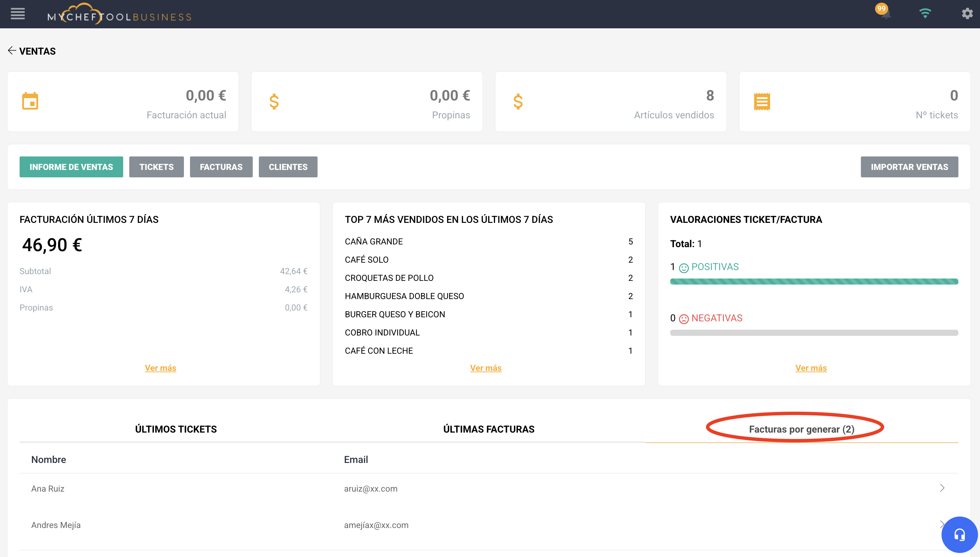Open the support headset chat button
The width and height of the screenshot is (980, 557).
[959, 534]
